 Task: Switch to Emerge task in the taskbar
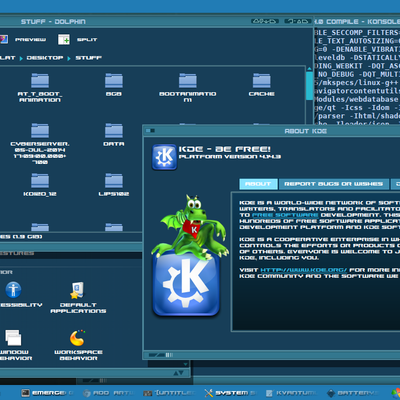(x=47, y=393)
